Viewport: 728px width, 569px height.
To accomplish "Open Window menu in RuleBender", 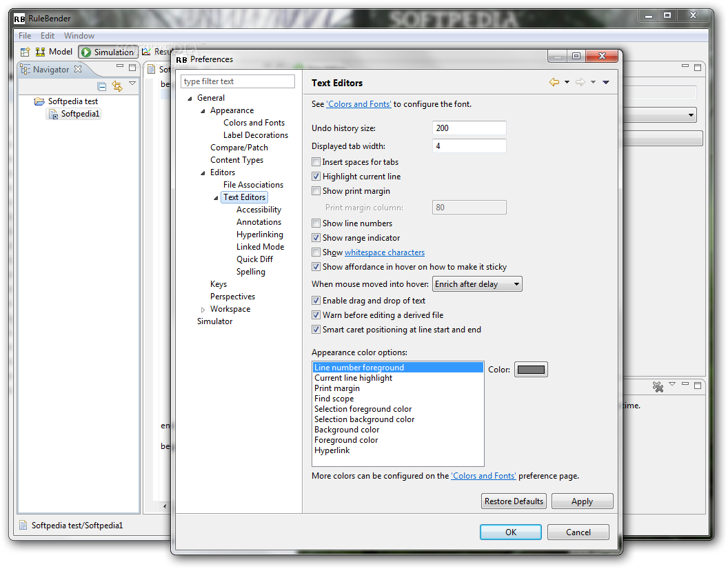I will tap(79, 36).
